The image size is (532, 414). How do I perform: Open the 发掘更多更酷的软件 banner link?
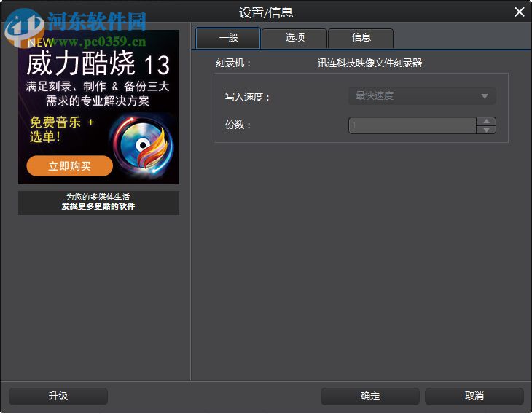pyautogui.click(x=98, y=202)
